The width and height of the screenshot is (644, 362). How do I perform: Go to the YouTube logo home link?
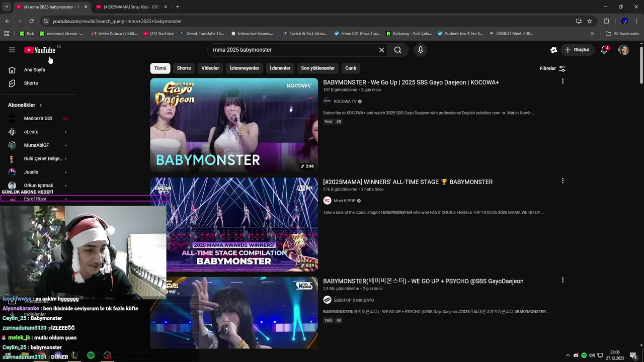[x=40, y=50]
